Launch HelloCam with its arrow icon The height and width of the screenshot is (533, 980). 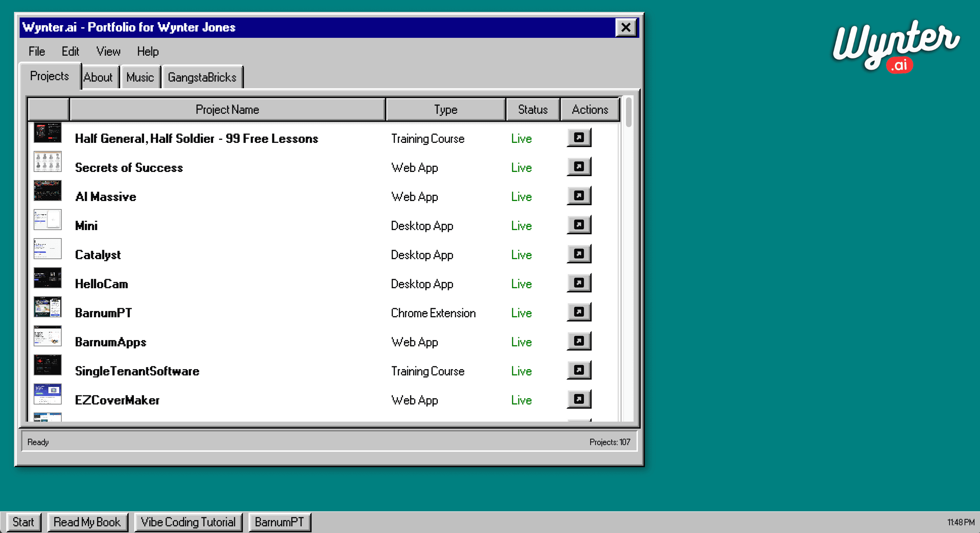coord(579,283)
